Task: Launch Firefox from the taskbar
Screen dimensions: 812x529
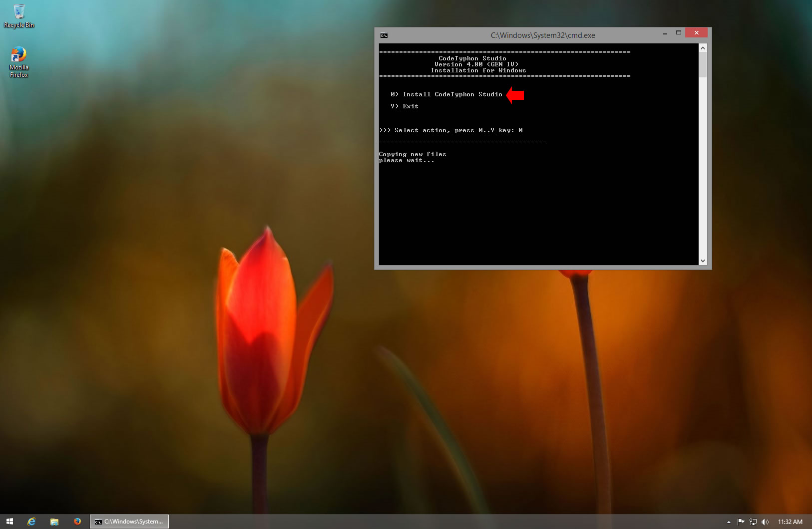Action: tap(77, 522)
